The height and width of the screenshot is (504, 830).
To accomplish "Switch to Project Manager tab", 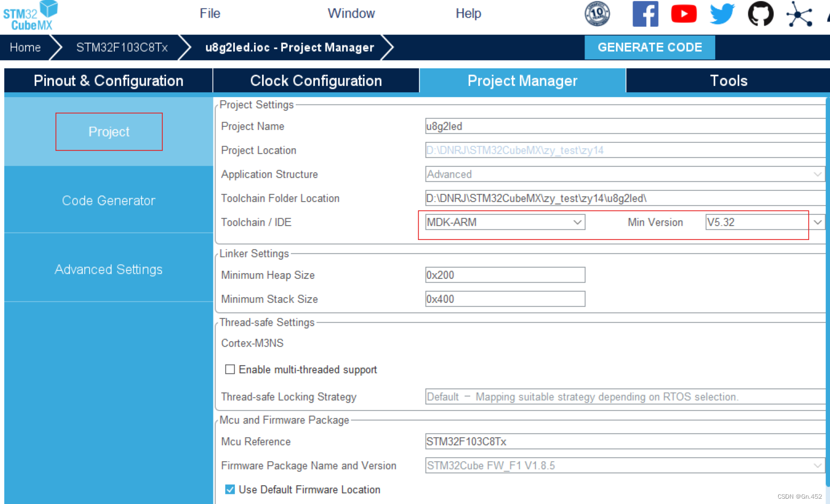I will pyautogui.click(x=523, y=81).
